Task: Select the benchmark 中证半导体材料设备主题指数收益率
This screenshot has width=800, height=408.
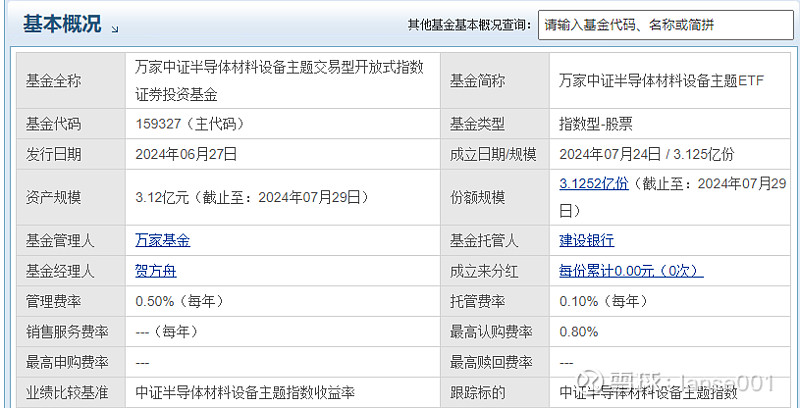Action: point(245,393)
